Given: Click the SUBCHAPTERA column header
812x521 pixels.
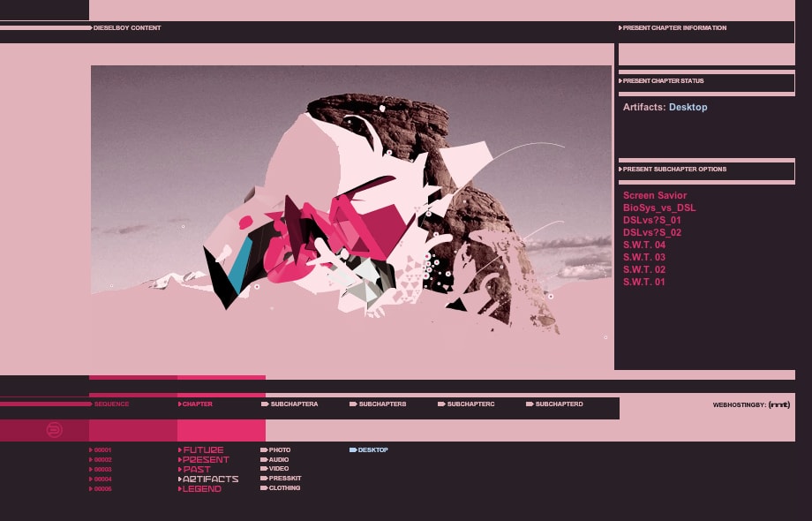Looking at the screenshot, I should point(289,404).
